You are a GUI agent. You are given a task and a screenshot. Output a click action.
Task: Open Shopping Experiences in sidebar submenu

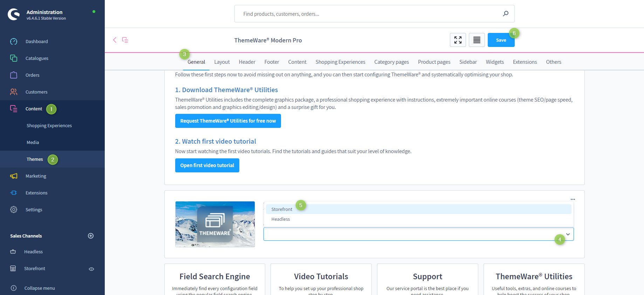49,125
